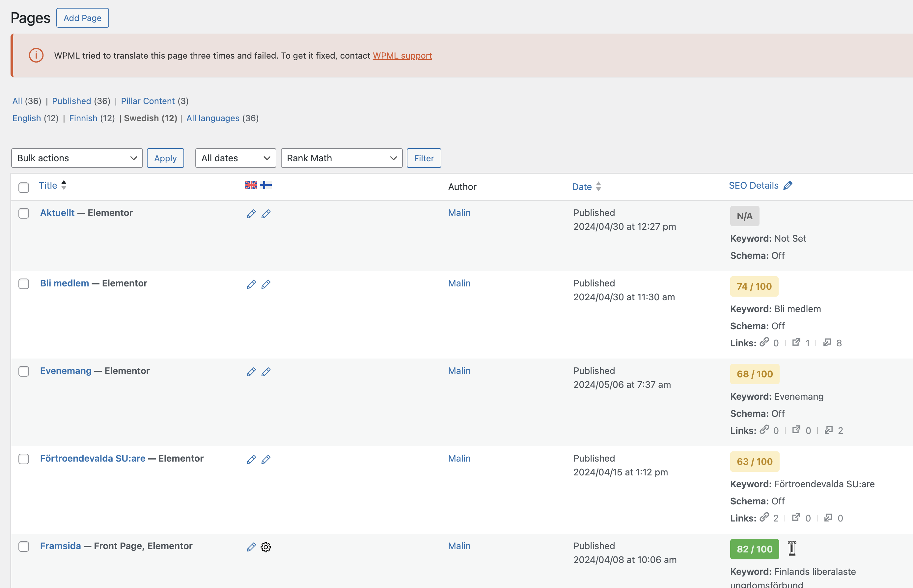Click the English pencil icon for Evenemang
The image size is (913, 588).
point(251,372)
